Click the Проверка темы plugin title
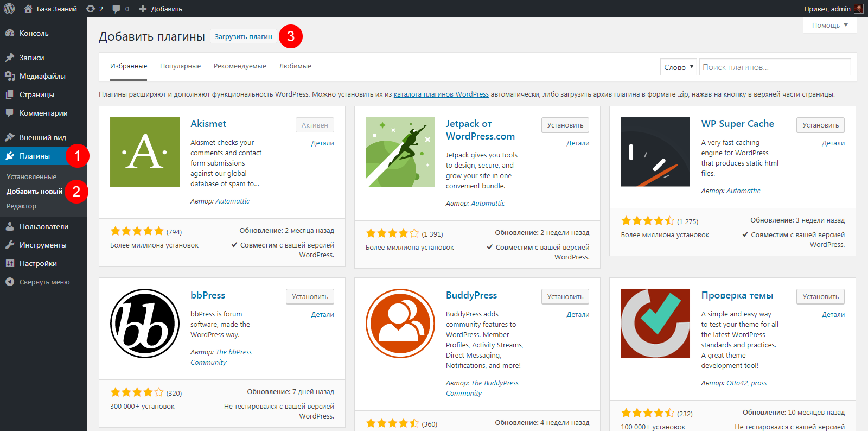 click(x=737, y=295)
